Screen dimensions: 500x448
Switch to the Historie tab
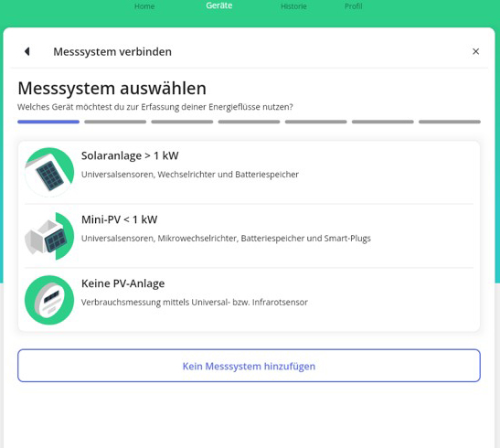(x=293, y=6)
